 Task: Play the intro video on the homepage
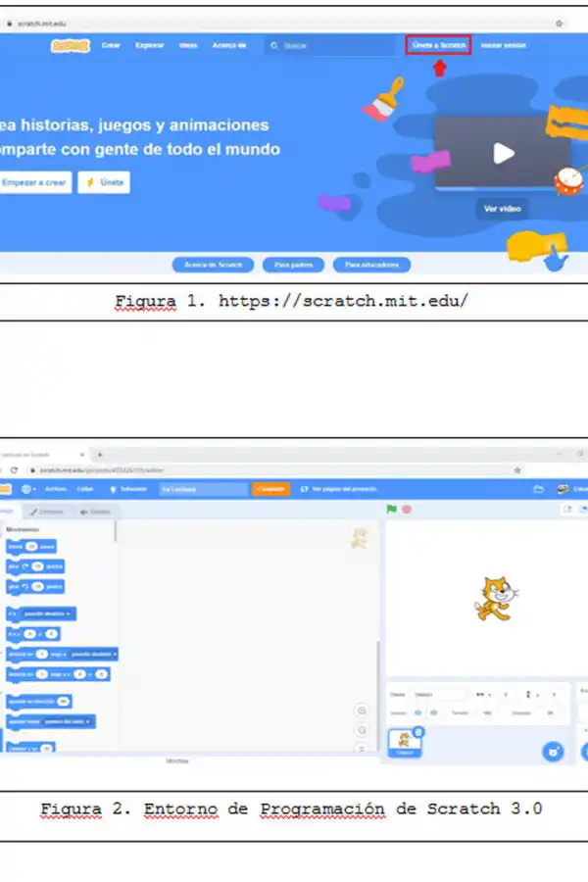(503, 153)
